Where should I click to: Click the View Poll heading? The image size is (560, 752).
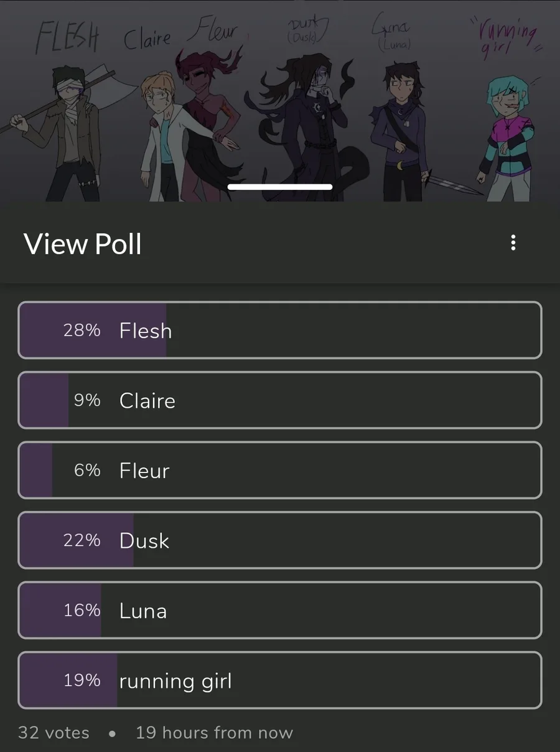click(x=83, y=243)
